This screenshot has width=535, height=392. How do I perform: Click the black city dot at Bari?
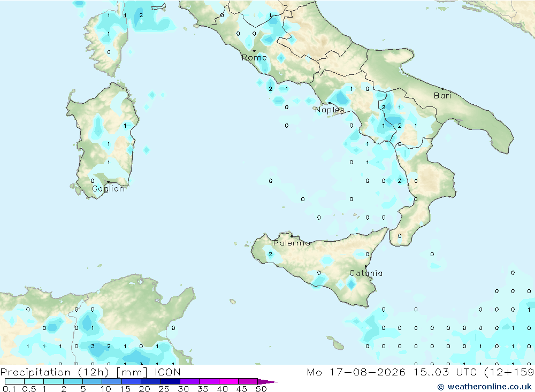click(x=442, y=89)
